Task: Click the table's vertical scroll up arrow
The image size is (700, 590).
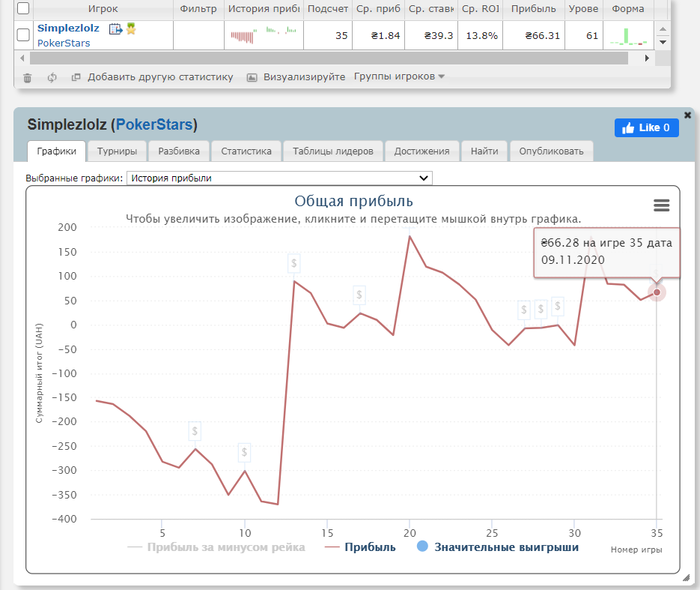Action: click(663, 29)
